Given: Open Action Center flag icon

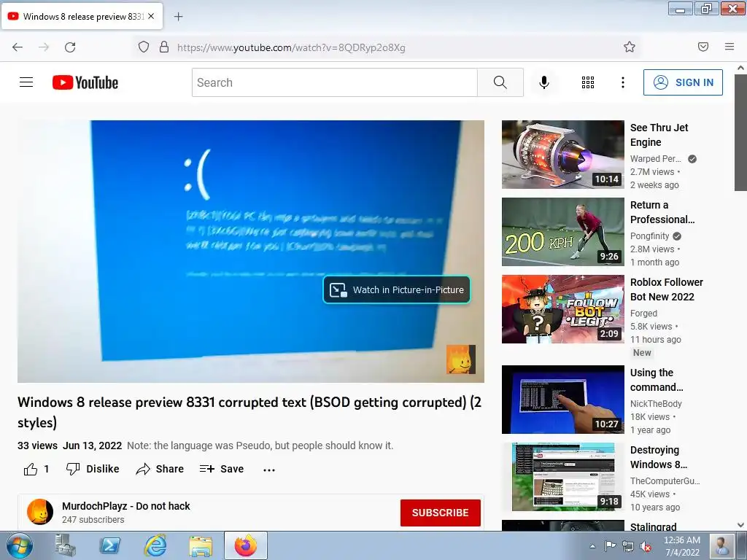Looking at the screenshot, I should coord(610,546).
